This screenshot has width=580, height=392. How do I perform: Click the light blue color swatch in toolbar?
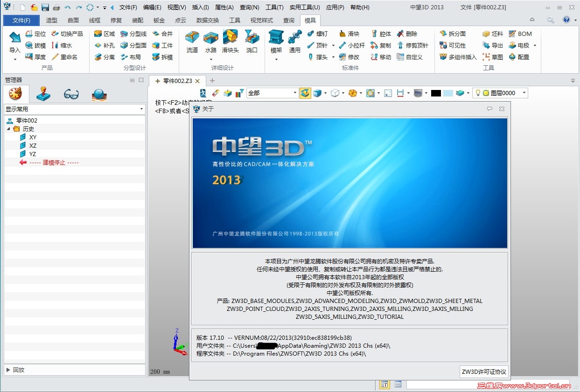pos(448,93)
